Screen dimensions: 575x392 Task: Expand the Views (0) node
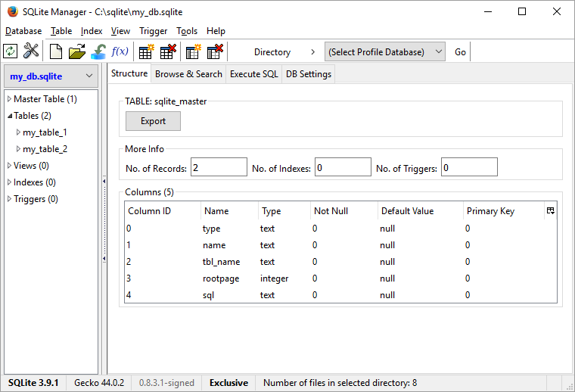[x=10, y=166]
